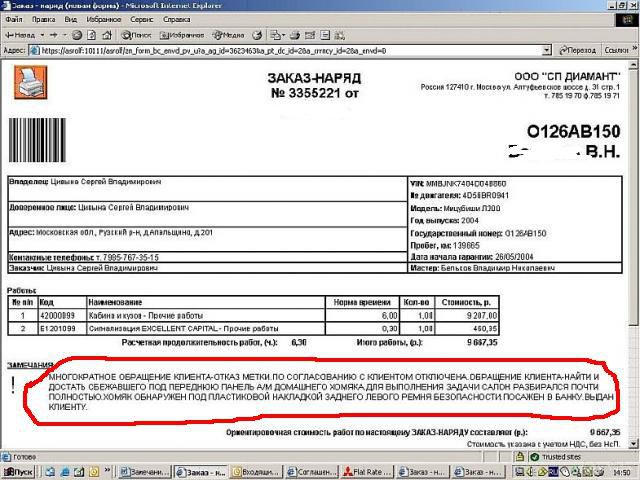Click the 'Кабина и кузов - Прочие работы' row name

click(x=146, y=316)
